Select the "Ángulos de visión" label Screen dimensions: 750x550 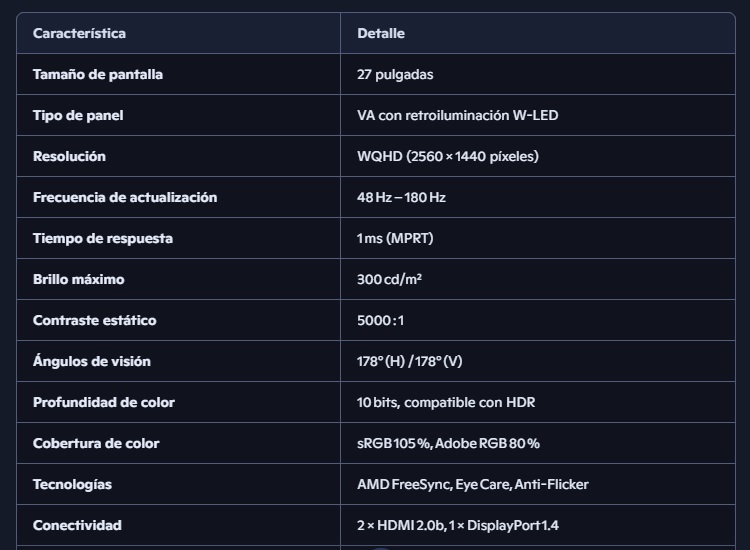[92, 361]
